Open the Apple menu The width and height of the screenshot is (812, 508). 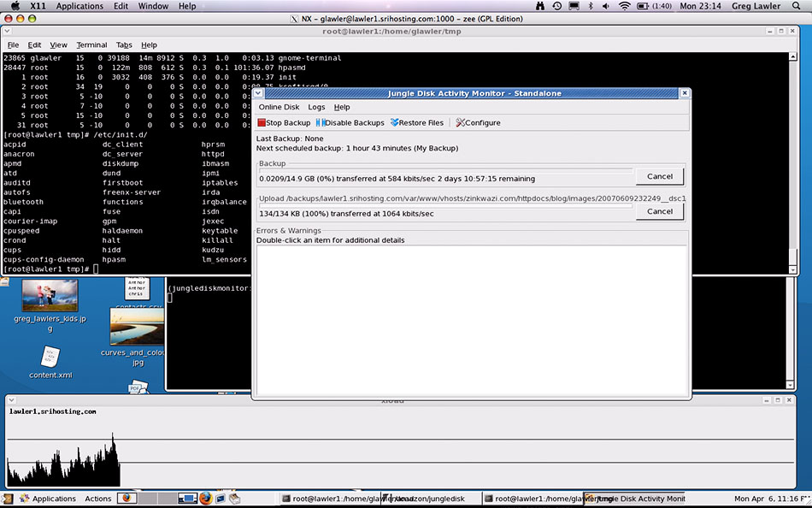coord(15,6)
